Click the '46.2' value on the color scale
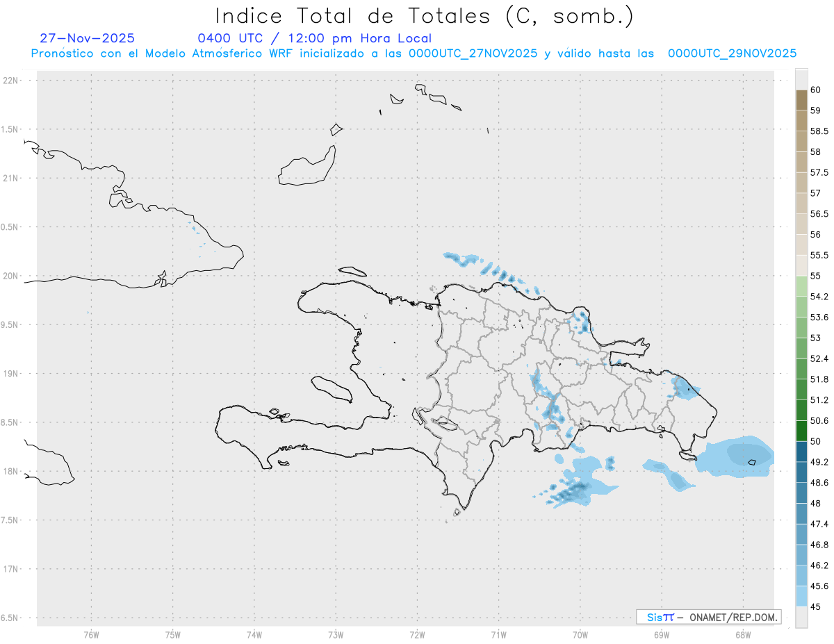834x644 pixels. pyautogui.click(x=819, y=565)
